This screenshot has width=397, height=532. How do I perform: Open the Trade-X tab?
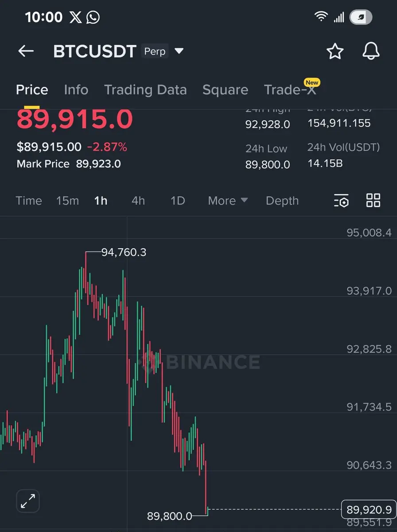[290, 90]
